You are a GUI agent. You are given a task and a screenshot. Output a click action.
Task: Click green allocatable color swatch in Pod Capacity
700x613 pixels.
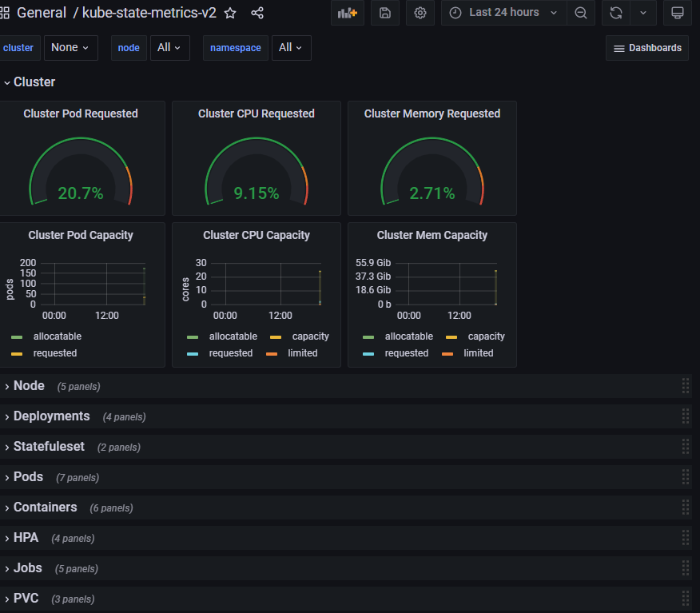(x=17, y=337)
